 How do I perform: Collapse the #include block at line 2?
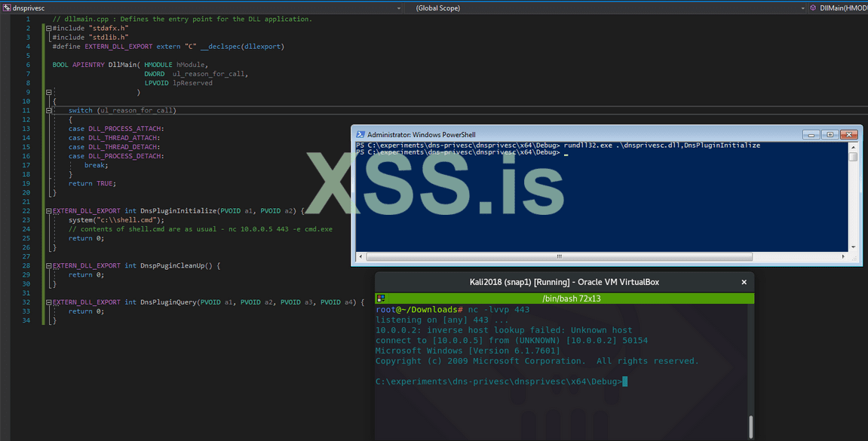pyautogui.click(x=49, y=28)
